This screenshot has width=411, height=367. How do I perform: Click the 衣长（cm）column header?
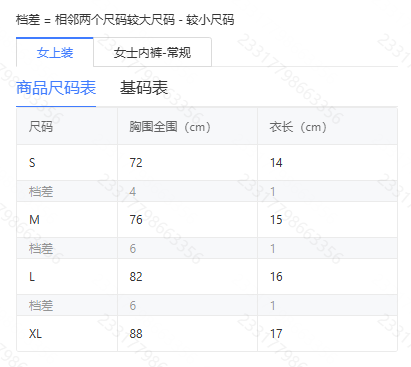point(327,126)
